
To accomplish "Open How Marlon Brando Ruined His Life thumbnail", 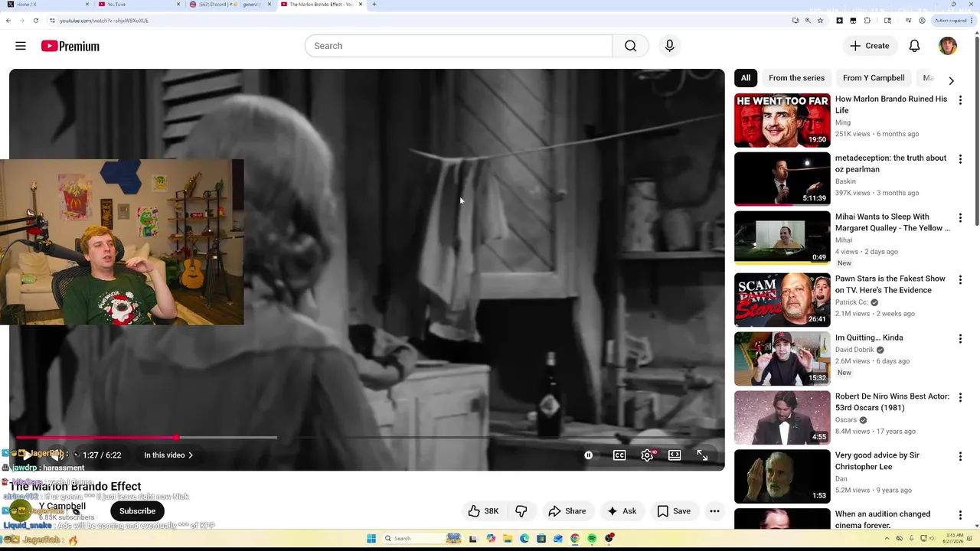I will [782, 120].
